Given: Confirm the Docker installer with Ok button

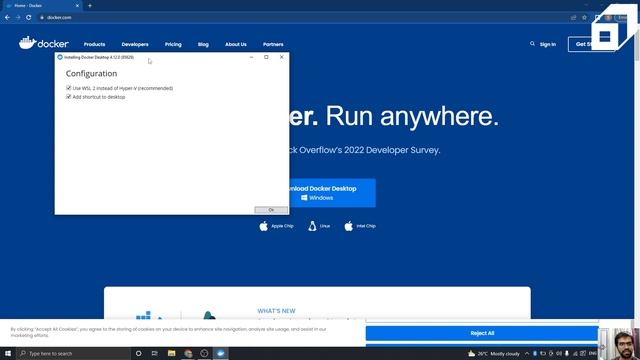Looking at the screenshot, I should click(271, 210).
